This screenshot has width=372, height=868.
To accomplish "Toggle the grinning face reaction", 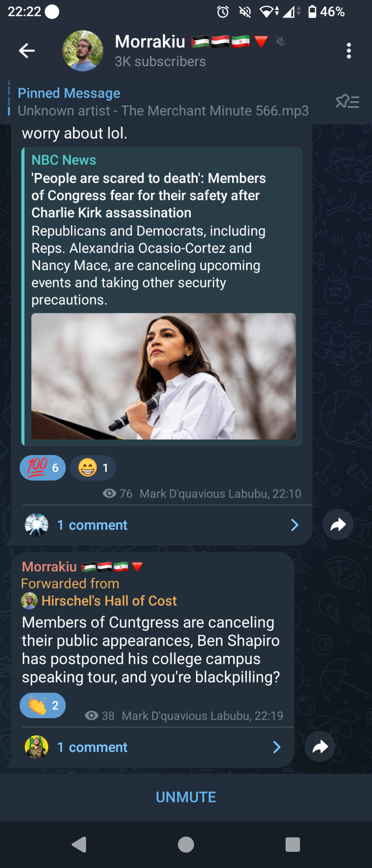I will 93,468.
